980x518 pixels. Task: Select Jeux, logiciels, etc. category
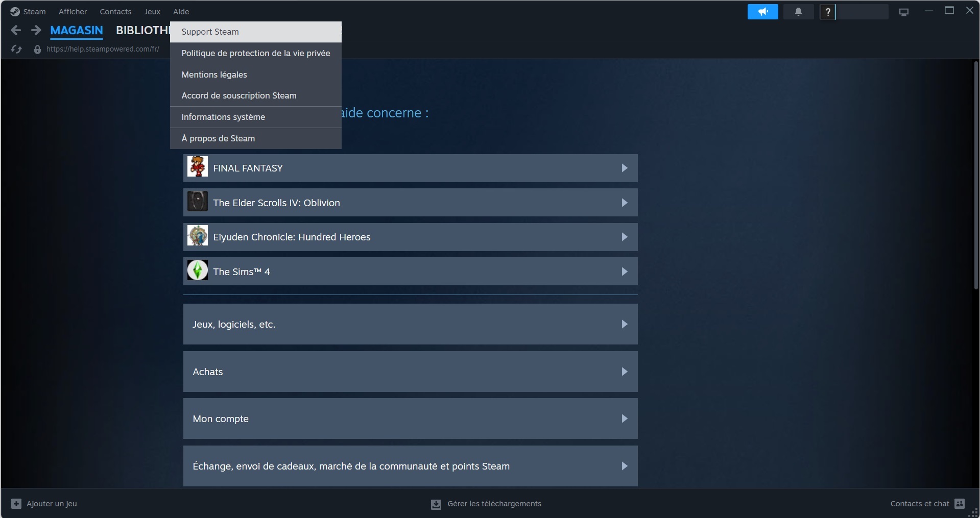(411, 324)
